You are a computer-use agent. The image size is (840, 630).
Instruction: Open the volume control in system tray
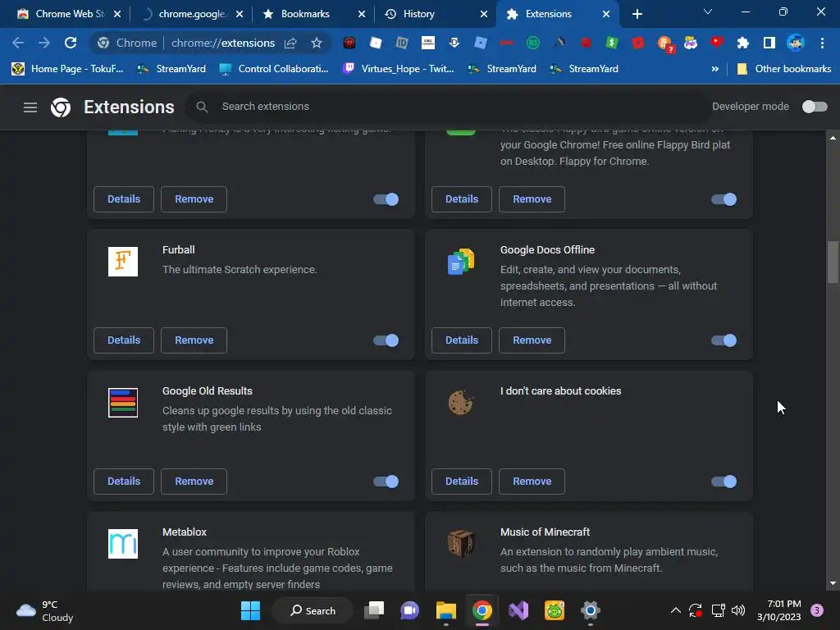click(738, 610)
